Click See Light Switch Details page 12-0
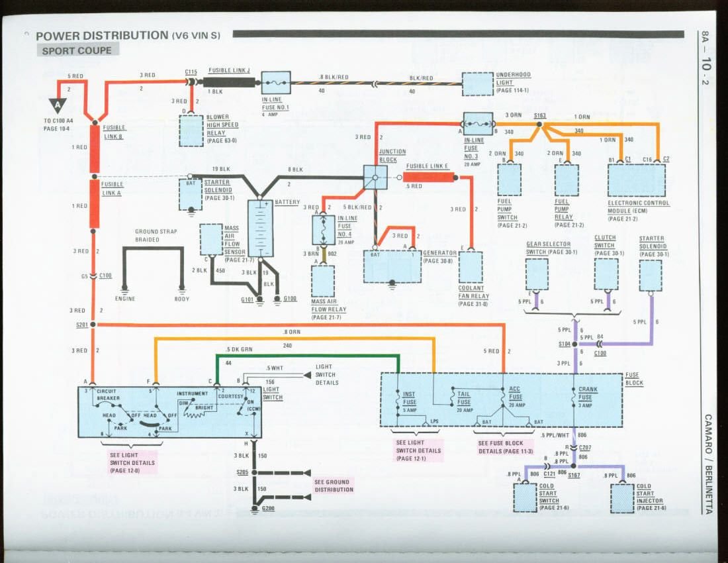 tap(133, 462)
